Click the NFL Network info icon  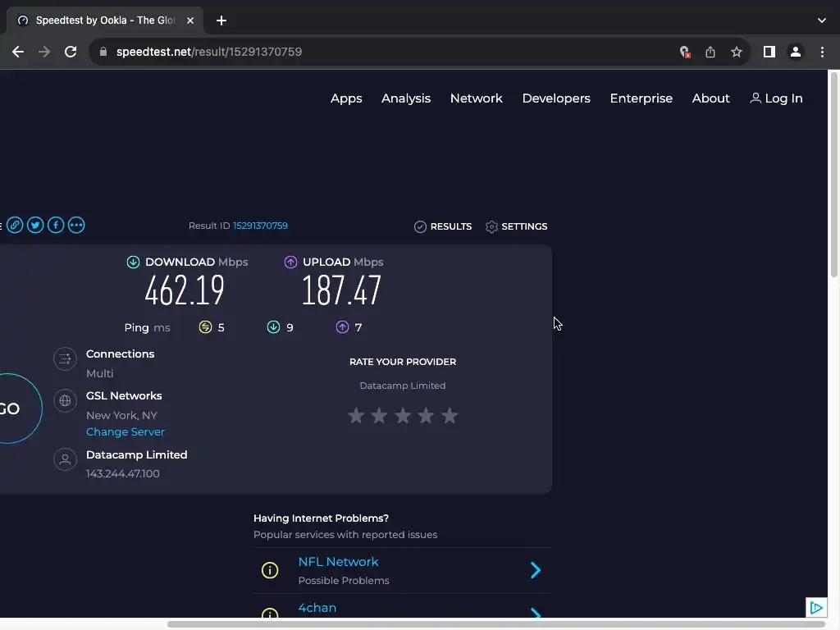pyautogui.click(x=270, y=570)
